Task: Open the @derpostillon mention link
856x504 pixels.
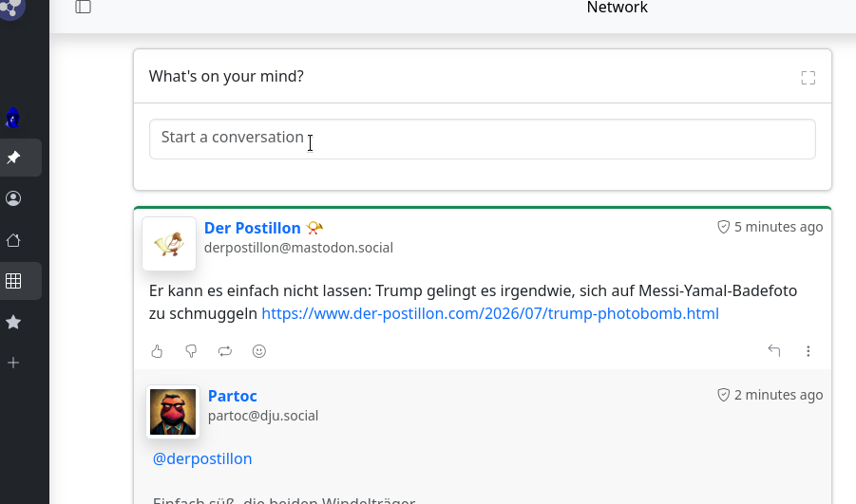Action: (202, 458)
